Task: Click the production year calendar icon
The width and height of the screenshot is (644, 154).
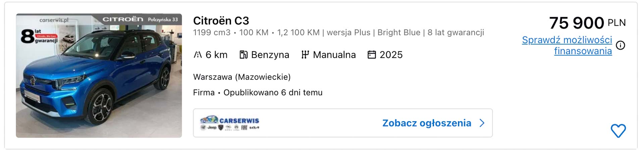Action: coord(372,55)
